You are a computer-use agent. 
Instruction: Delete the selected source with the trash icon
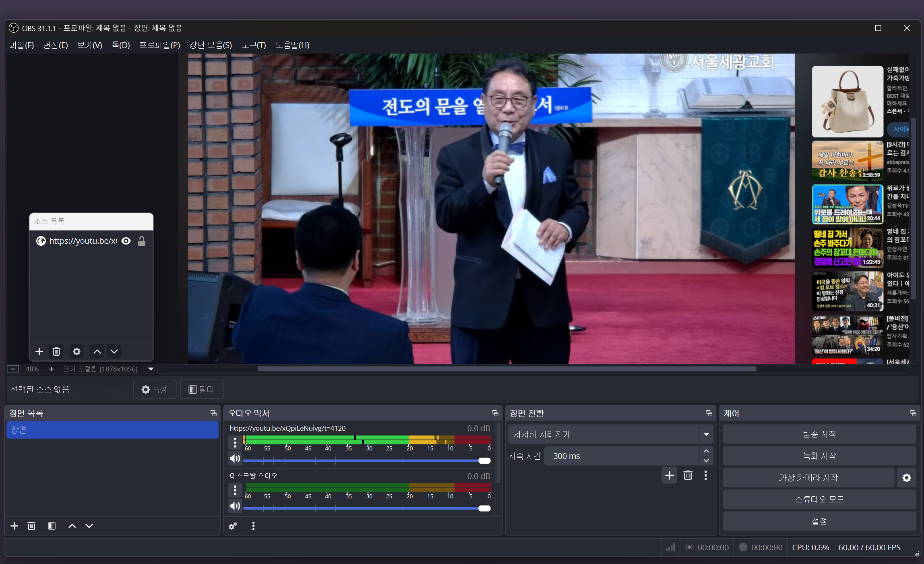click(56, 352)
